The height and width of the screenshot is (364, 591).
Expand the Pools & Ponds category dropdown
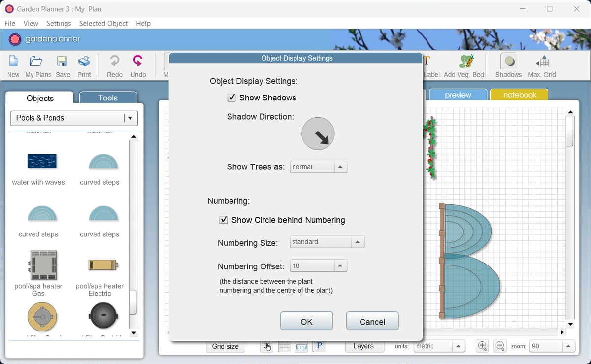pyautogui.click(x=74, y=118)
